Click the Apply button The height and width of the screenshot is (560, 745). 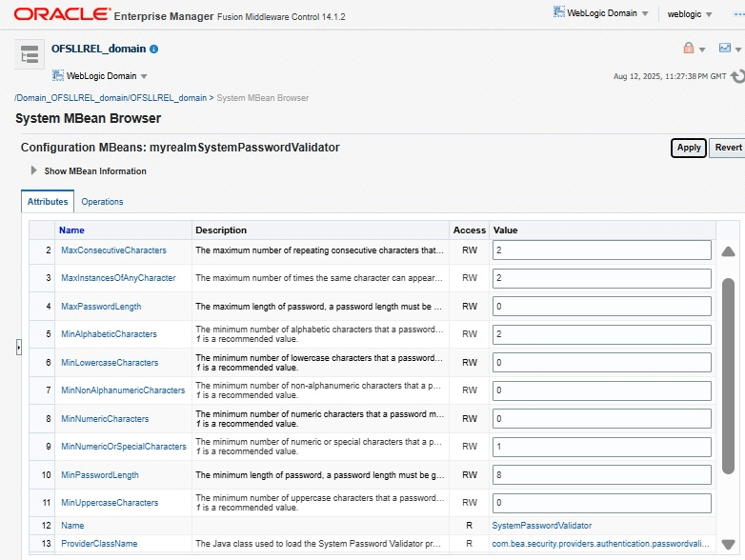[x=688, y=148]
